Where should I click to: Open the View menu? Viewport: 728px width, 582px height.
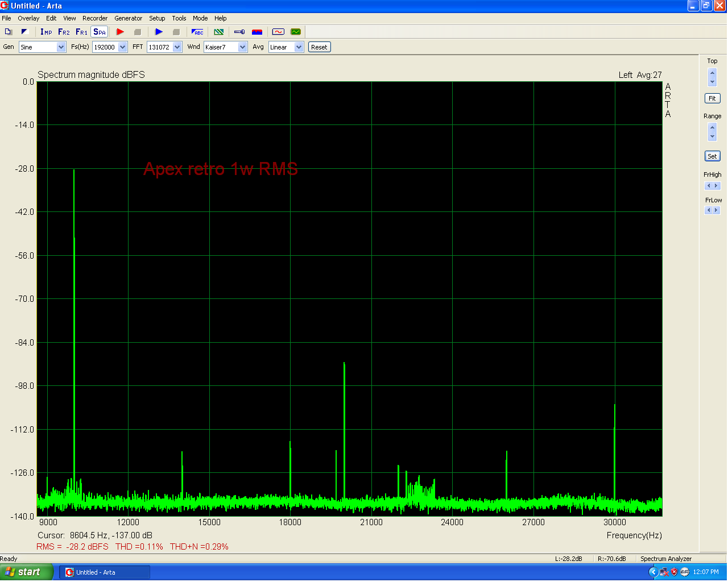[69, 18]
